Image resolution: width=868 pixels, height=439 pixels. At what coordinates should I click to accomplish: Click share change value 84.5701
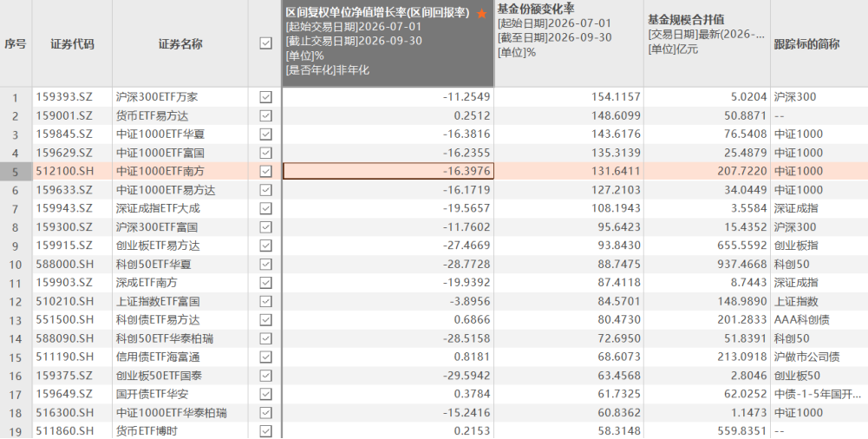618,301
